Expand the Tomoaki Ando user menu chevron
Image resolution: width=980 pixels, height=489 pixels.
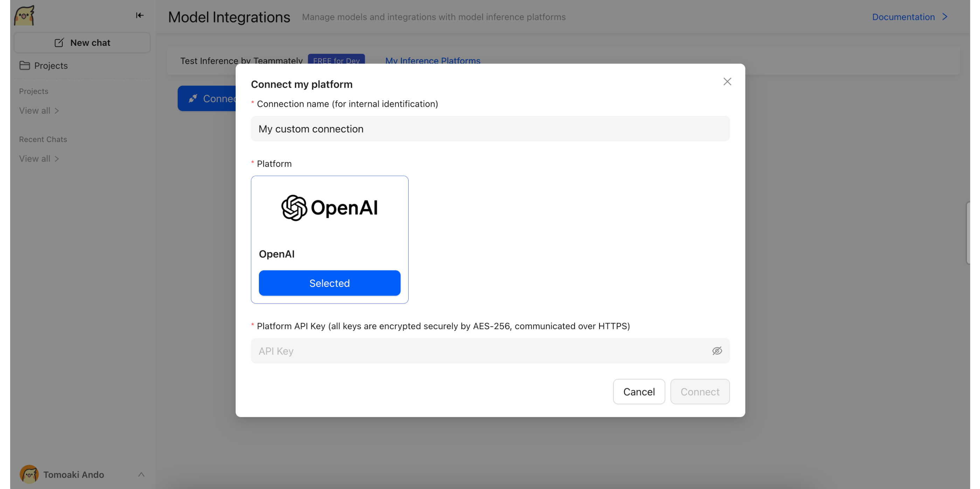(141, 475)
